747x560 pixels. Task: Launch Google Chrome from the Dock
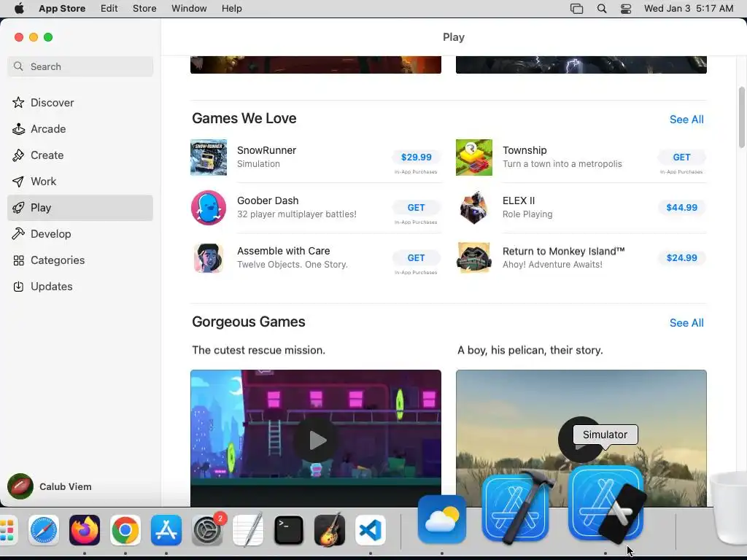pyautogui.click(x=125, y=530)
